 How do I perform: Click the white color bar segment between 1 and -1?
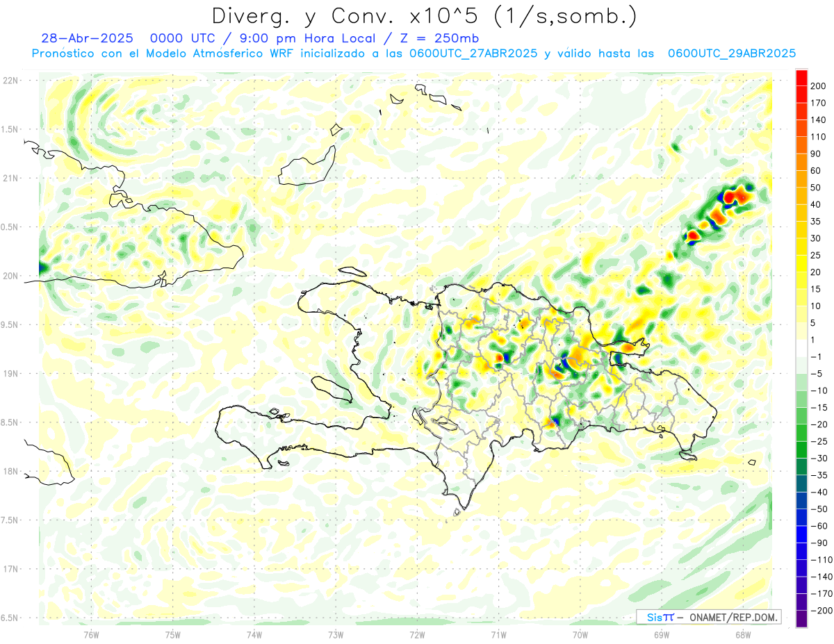coord(801,349)
